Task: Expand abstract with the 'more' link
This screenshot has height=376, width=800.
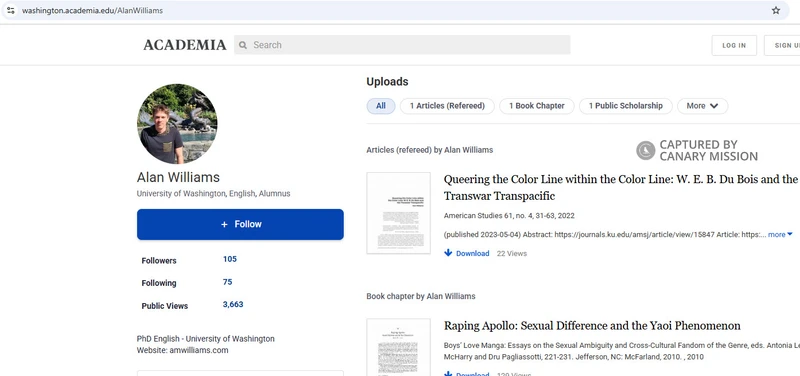Action: pyautogui.click(x=780, y=235)
